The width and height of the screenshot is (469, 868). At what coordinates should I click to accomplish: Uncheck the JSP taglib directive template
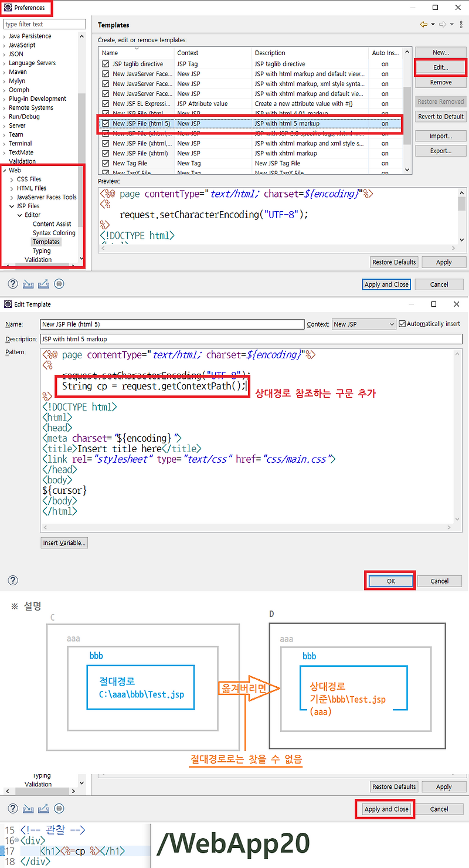point(106,63)
